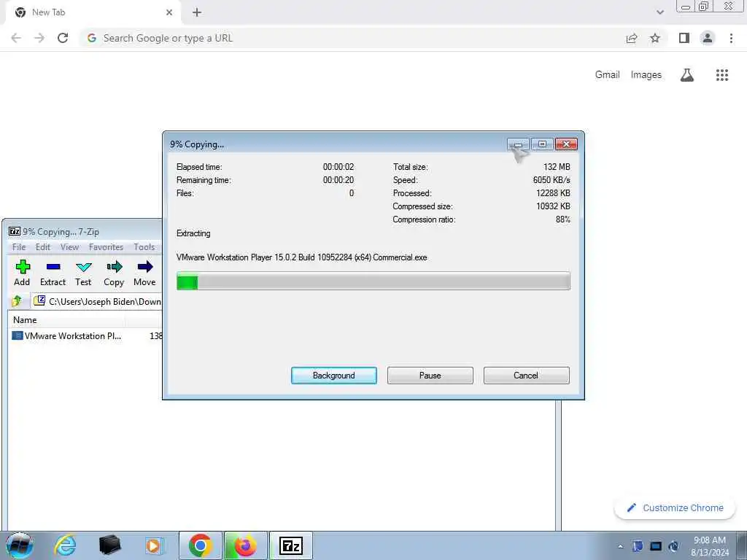The height and width of the screenshot is (560, 747).
Task: Click the taskbar clock showing 9:08 AM
Action: [x=709, y=546]
